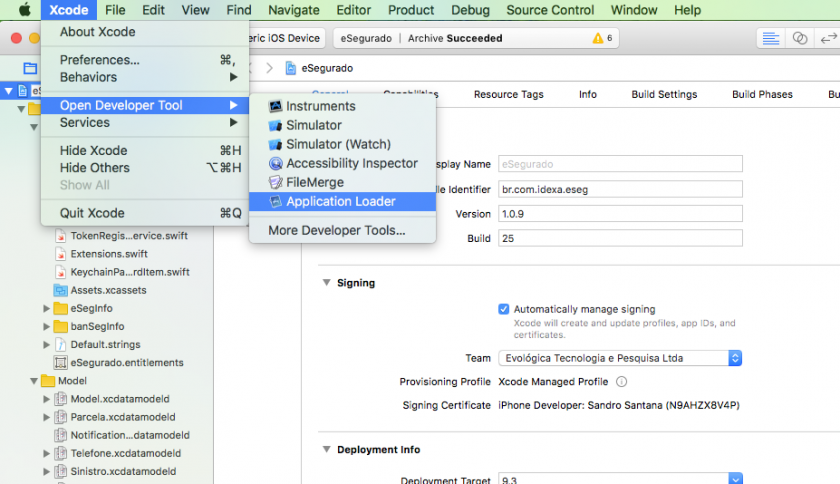Click the yellow warning indicator icon
Viewport: 840px width, 484px height.
tap(598, 38)
